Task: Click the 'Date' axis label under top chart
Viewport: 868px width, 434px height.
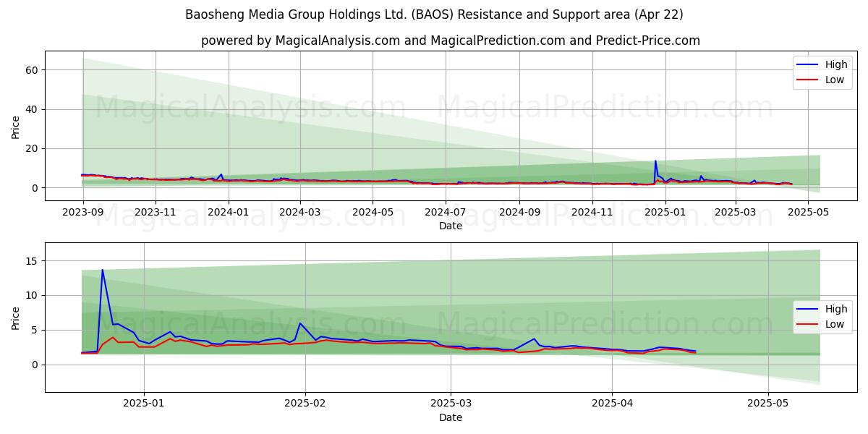Action: coord(451,226)
